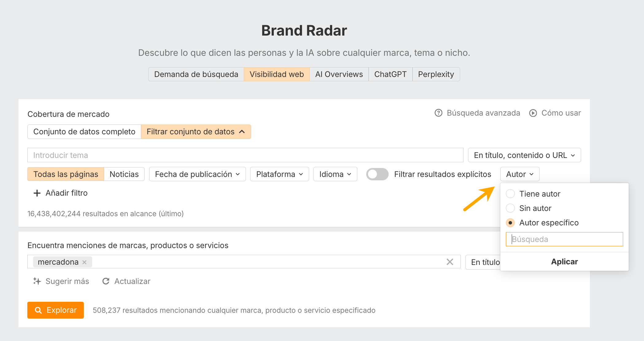Open Búsqueda avanzada
The height and width of the screenshot is (341, 644).
point(483,113)
